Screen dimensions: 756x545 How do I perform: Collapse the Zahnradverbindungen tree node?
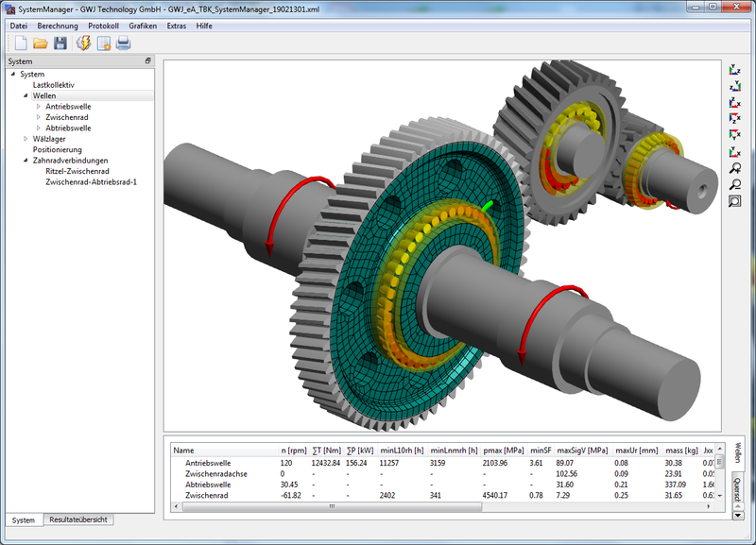click(25, 161)
